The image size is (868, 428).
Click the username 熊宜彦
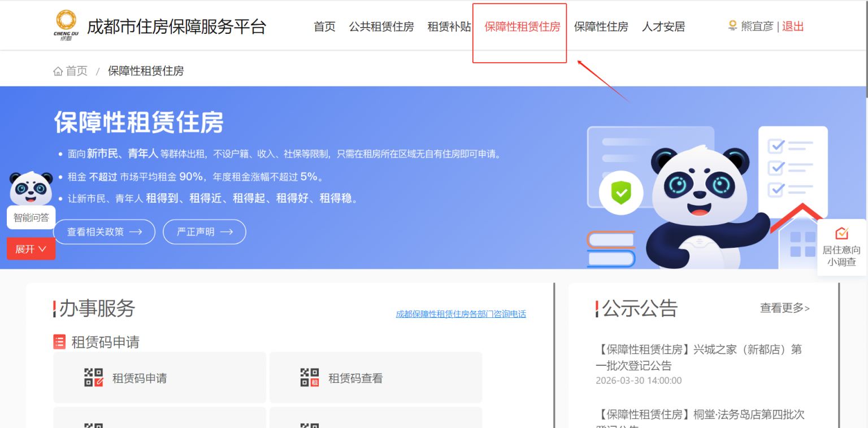757,26
